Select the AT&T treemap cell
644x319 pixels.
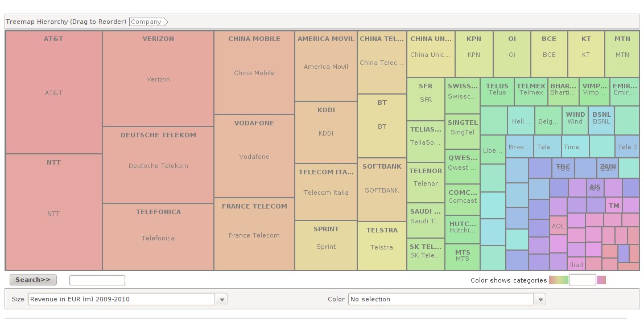click(54, 92)
